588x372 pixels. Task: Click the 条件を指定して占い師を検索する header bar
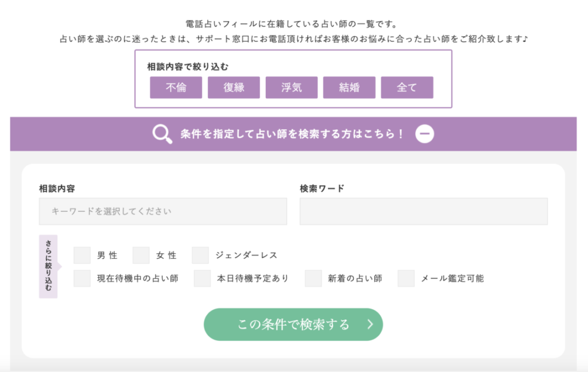click(293, 134)
